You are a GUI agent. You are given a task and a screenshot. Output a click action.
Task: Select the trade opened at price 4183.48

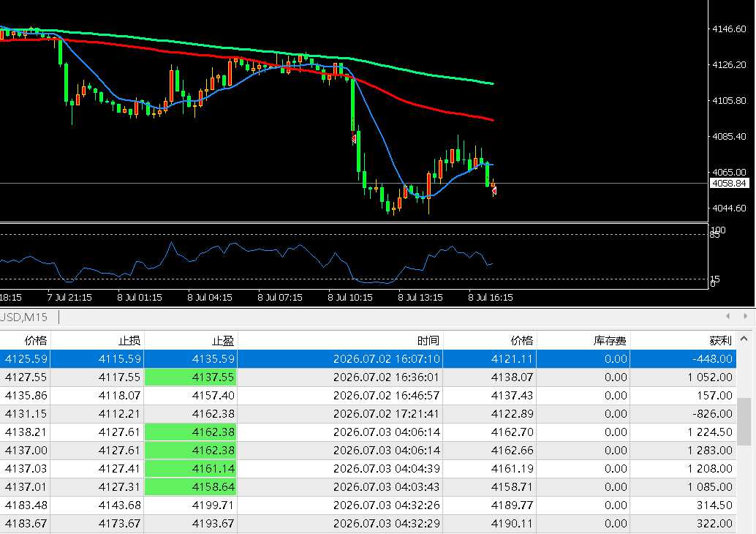click(x=368, y=505)
